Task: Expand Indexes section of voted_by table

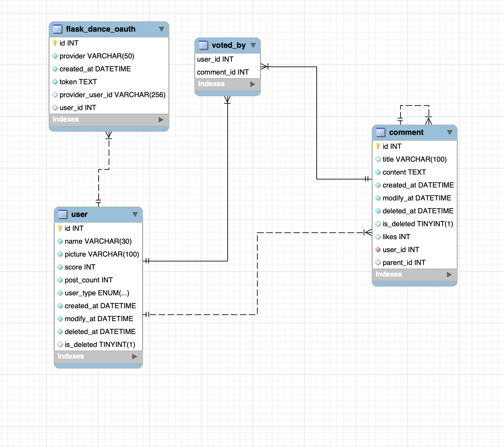Action: pos(253,84)
